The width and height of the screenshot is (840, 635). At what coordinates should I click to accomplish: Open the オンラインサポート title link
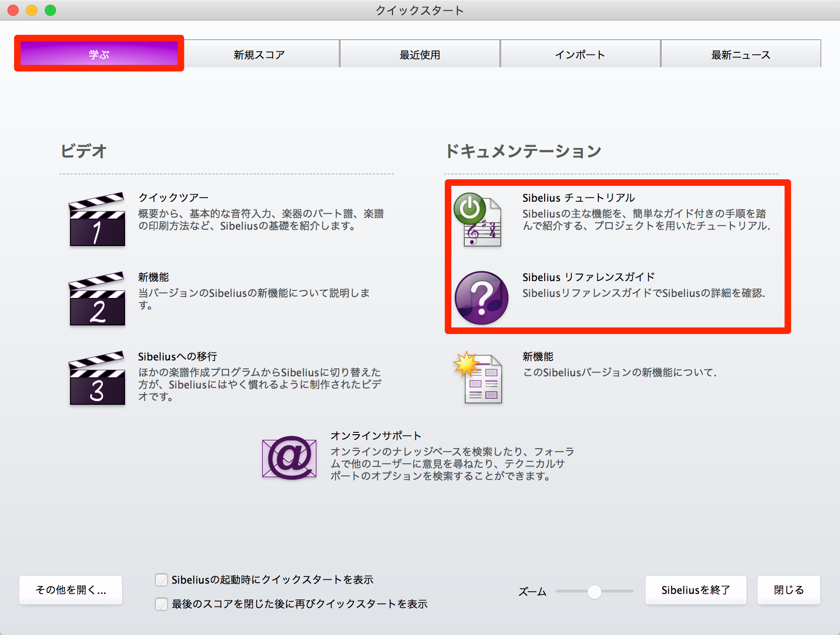click(376, 436)
